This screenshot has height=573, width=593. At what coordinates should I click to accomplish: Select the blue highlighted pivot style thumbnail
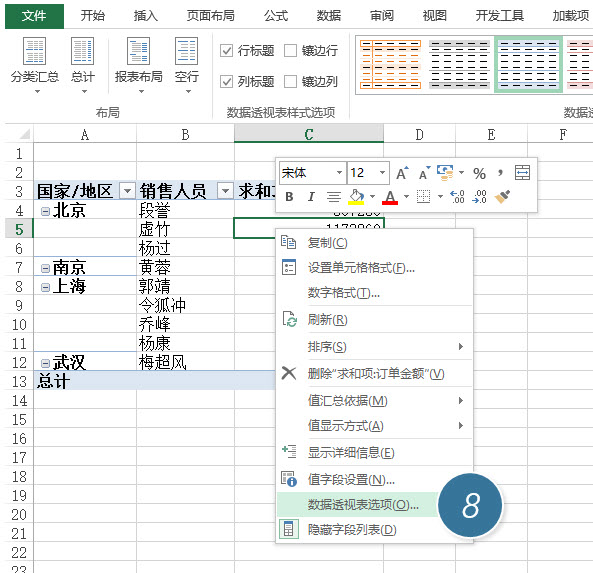pyautogui.click(x=528, y=65)
